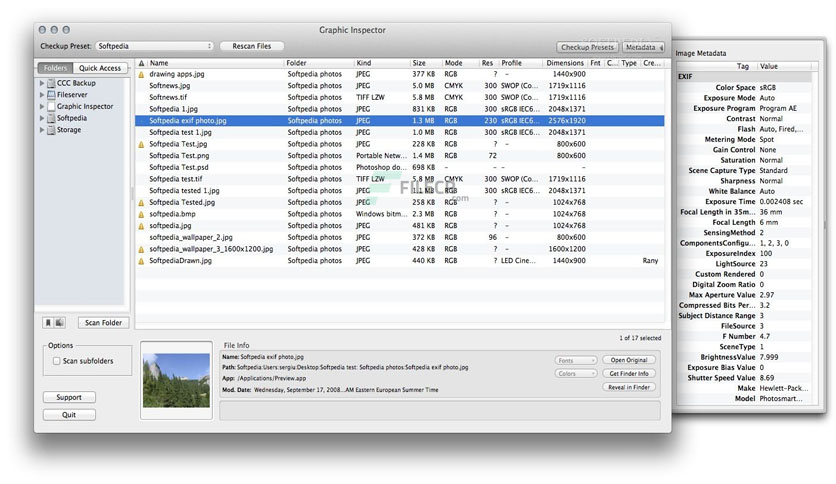The width and height of the screenshot is (836, 484).
Task: Toggle the Metadata drawer button
Action: coord(644,47)
